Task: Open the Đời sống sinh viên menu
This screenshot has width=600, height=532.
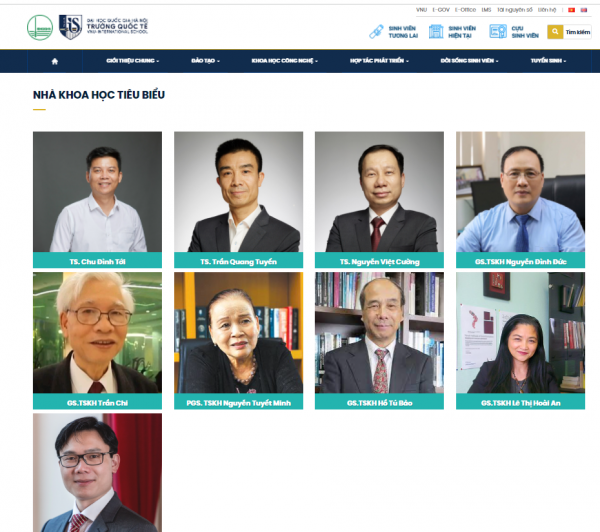Action: pos(469,61)
